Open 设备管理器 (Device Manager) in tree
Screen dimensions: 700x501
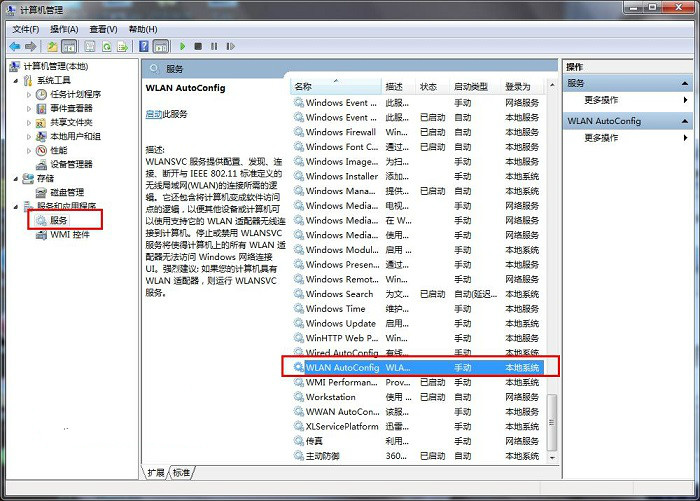coord(71,164)
